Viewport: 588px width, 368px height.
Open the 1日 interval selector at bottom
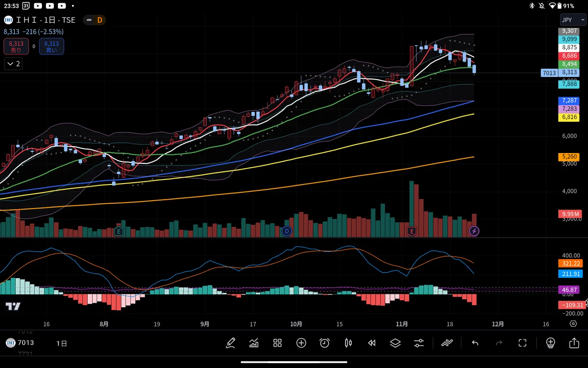pyautogui.click(x=62, y=343)
